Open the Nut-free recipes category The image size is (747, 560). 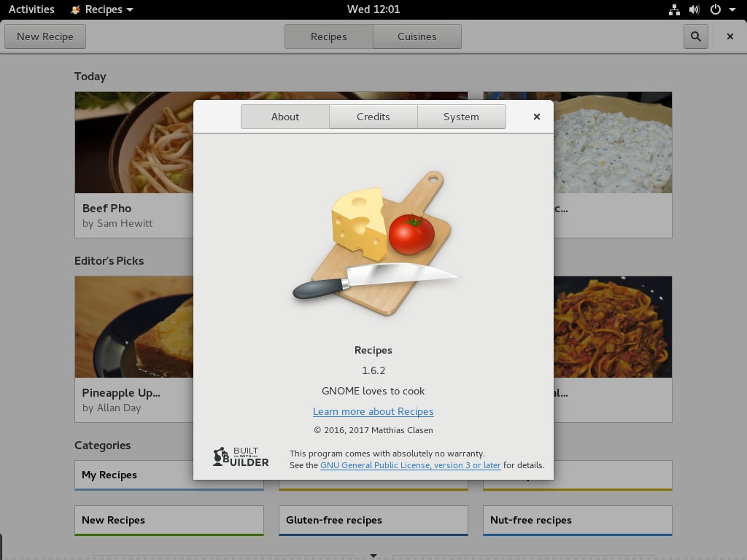click(578, 521)
